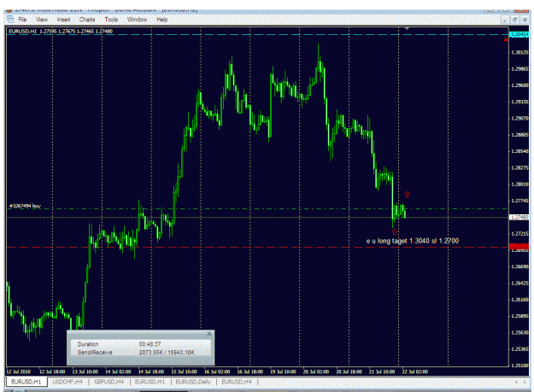This screenshot has height=392, width=534.
Task: Open the Tools menu
Action: [x=111, y=20]
